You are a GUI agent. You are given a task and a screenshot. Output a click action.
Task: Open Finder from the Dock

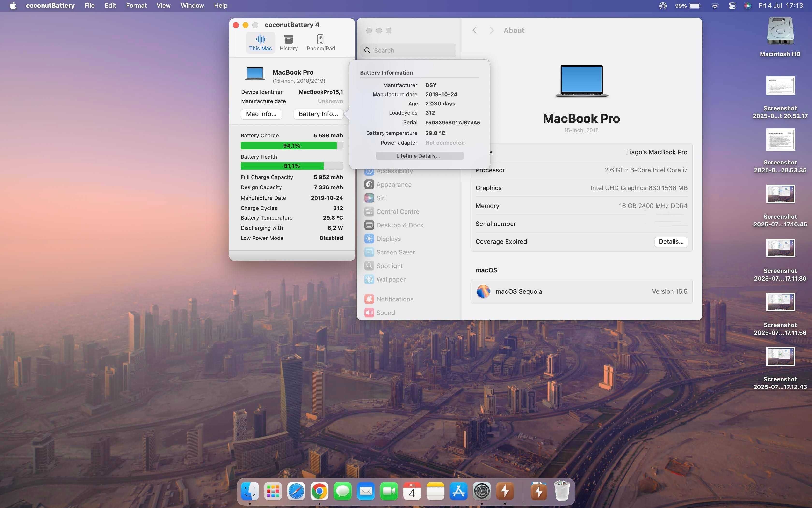click(x=250, y=492)
